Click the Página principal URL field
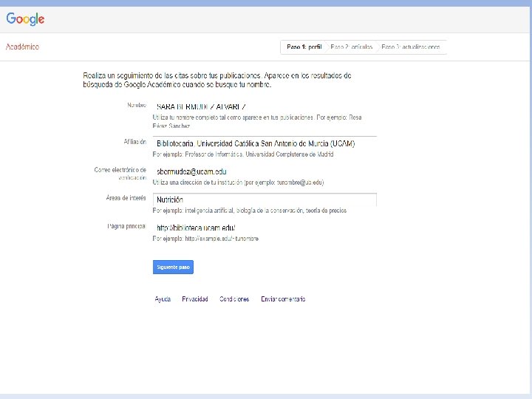 (265, 228)
